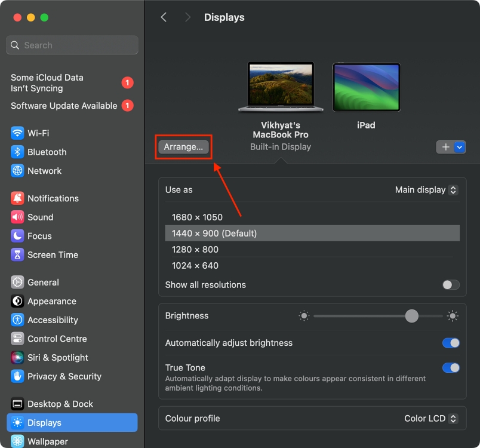Open the Colour profile dropdown
The height and width of the screenshot is (448, 480).
431,418
